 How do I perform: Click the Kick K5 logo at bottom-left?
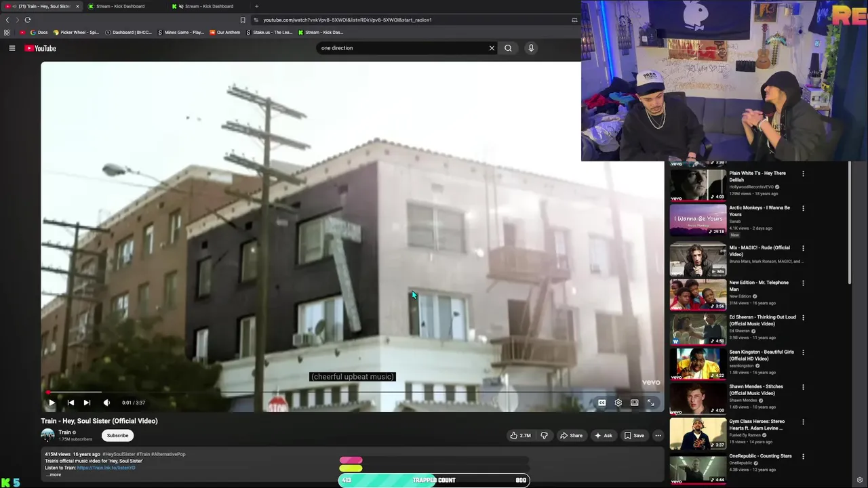click(11, 483)
